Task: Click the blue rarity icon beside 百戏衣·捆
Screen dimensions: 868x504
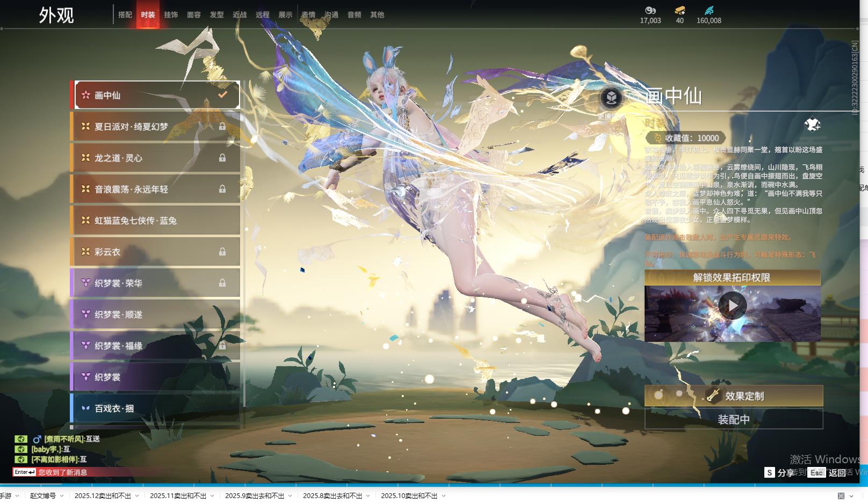Action: coord(85,408)
